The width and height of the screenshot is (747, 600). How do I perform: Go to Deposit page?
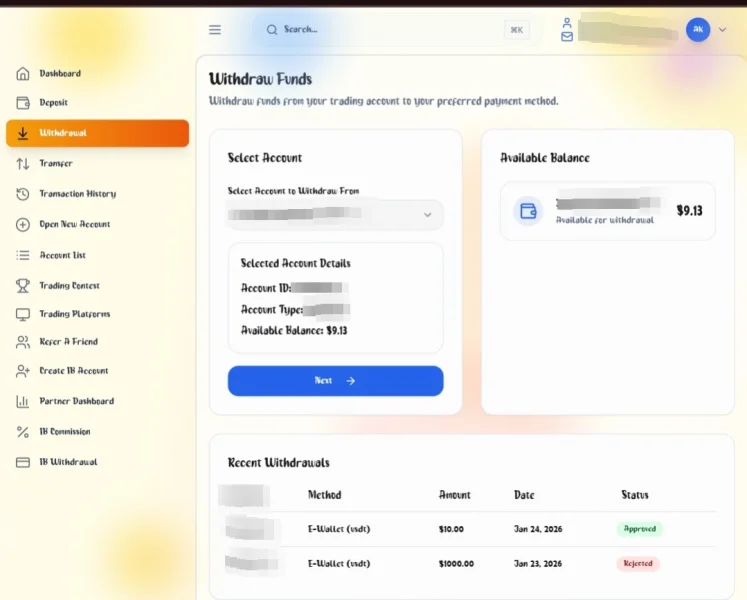pyautogui.click(x=97, y=102)
